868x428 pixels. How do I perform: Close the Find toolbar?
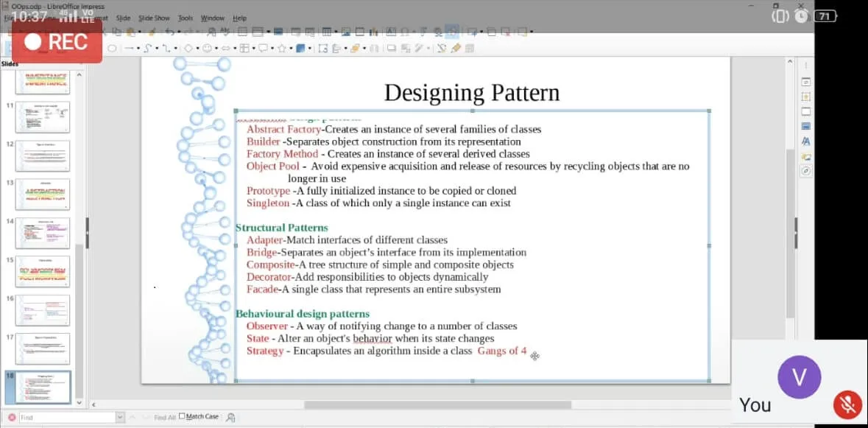(x=12, y=417)
